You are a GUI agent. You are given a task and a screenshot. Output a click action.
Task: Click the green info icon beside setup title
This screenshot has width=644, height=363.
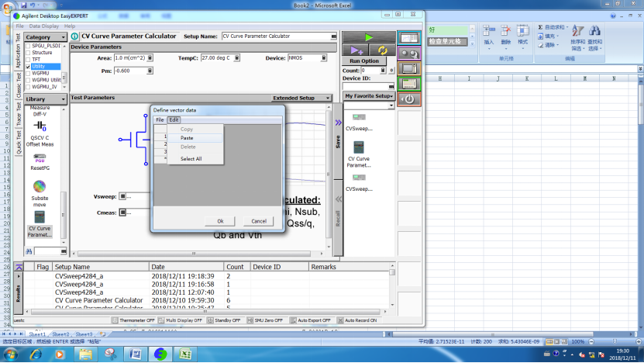[x=74, y=36]
